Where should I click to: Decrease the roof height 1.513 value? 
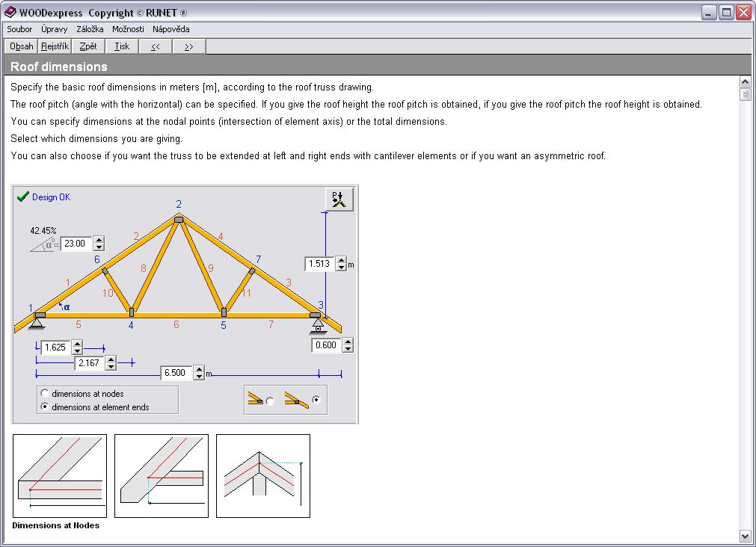pyautogui.click(x=342, y=268)
